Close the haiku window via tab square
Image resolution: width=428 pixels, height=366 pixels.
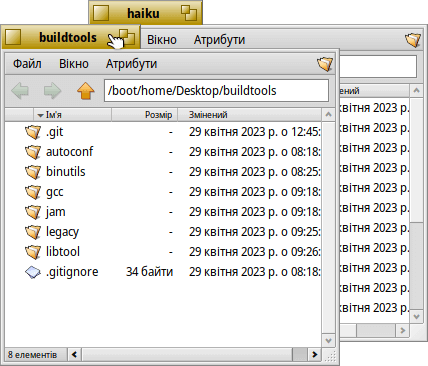click(101, 13)
